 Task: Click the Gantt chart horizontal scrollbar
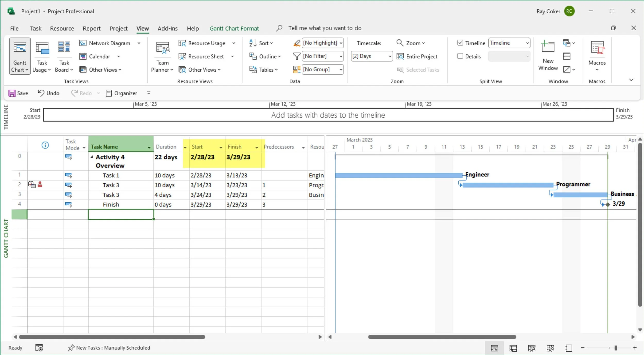pos(442,337)
